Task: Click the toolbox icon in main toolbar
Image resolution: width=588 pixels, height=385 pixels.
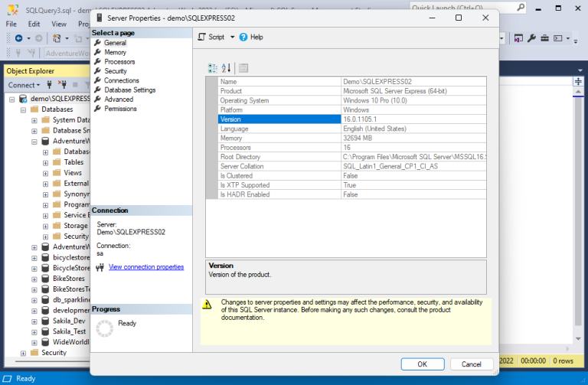Action: tap(545, 38)
